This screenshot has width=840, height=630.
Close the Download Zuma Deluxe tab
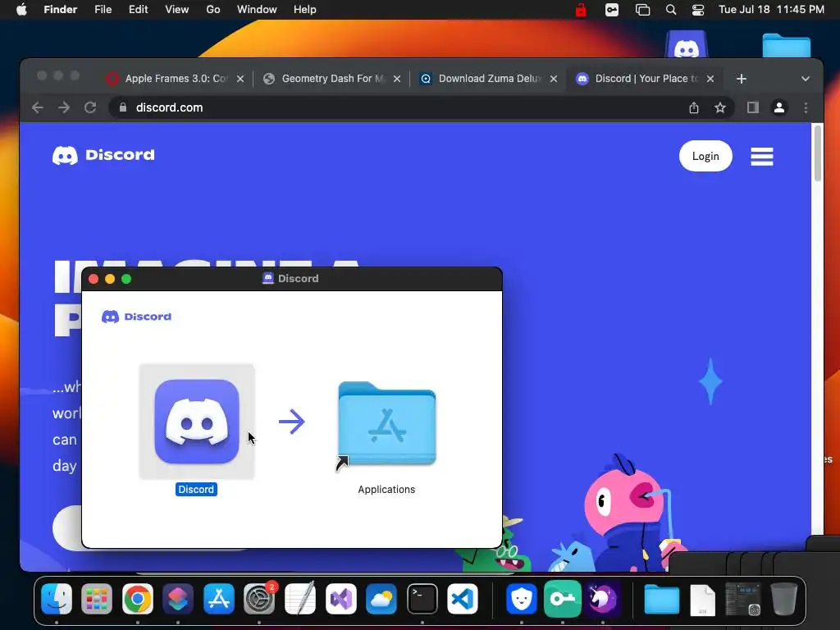coord(554,79)
